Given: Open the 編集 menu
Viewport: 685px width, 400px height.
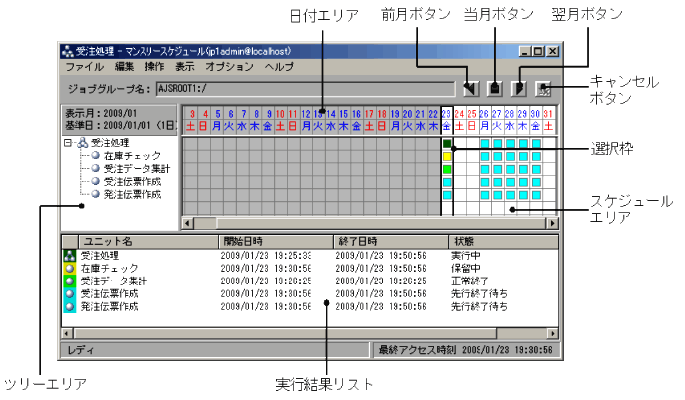Looking at the screenshot, I should click(125, 67).
